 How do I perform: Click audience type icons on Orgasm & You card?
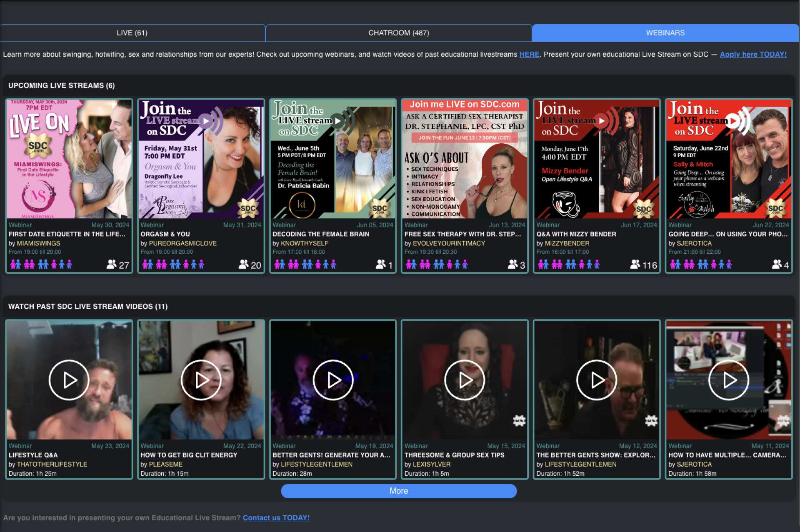point(173,265)
